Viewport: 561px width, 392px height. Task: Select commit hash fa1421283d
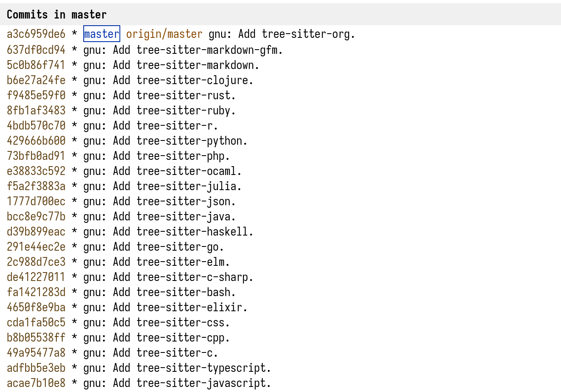click(x=36, y=292)
